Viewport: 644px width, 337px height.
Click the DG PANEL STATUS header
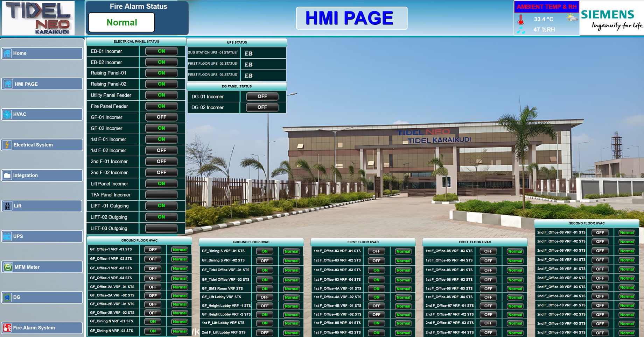coord(237,86)
